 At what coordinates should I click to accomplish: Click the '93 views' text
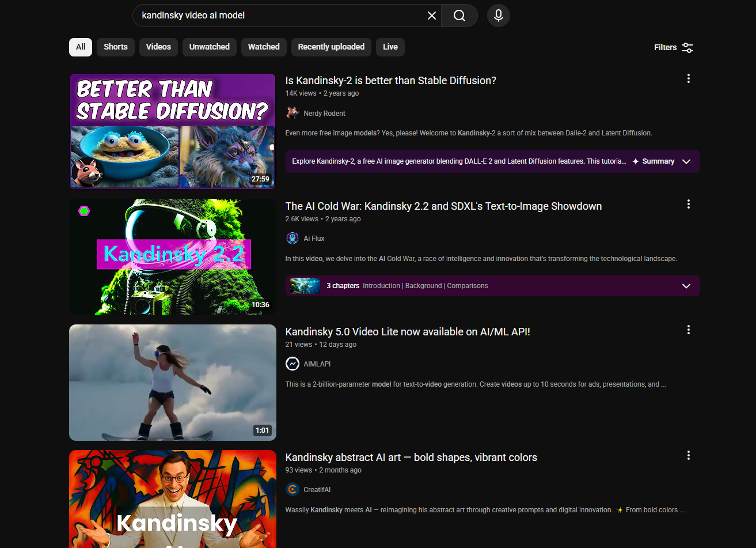(299, 470)
